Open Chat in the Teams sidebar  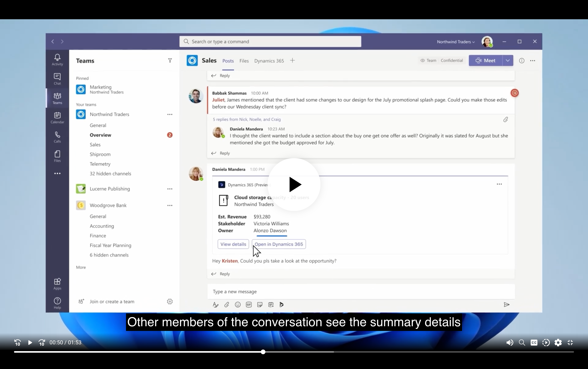[x=57, y=79]
